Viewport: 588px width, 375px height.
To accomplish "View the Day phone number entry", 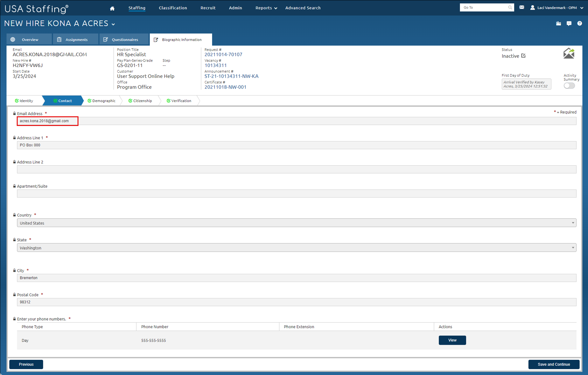I will [x=452, y=340].
